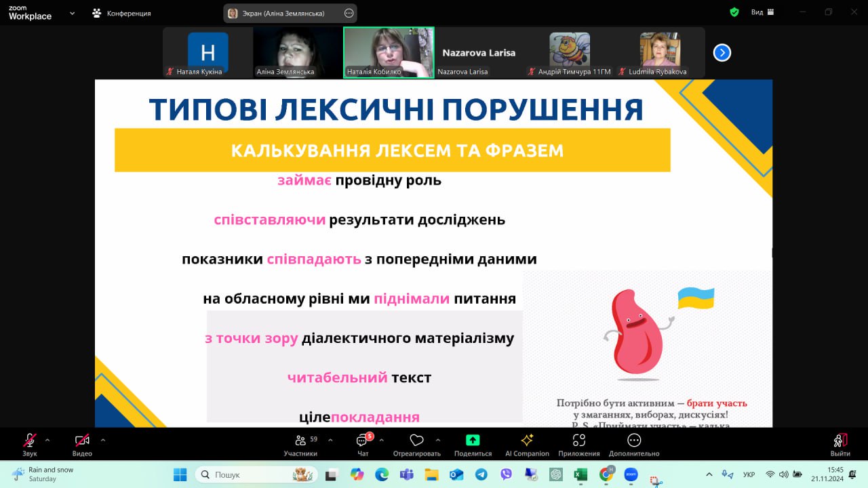Open Microsoft Edge from the taskbar
Screen dimensions: 868x488
[x=382, y=474]
